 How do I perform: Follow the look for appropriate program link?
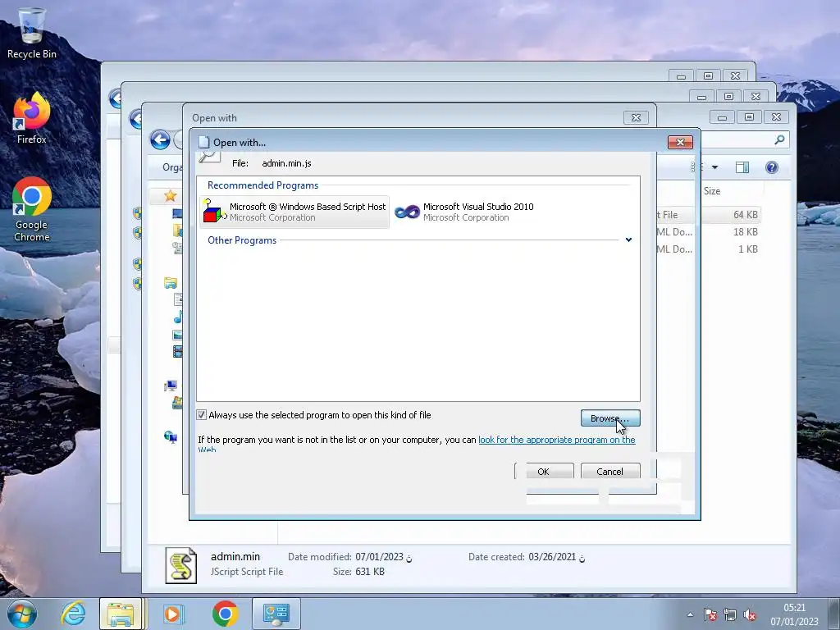click(557, 440)
